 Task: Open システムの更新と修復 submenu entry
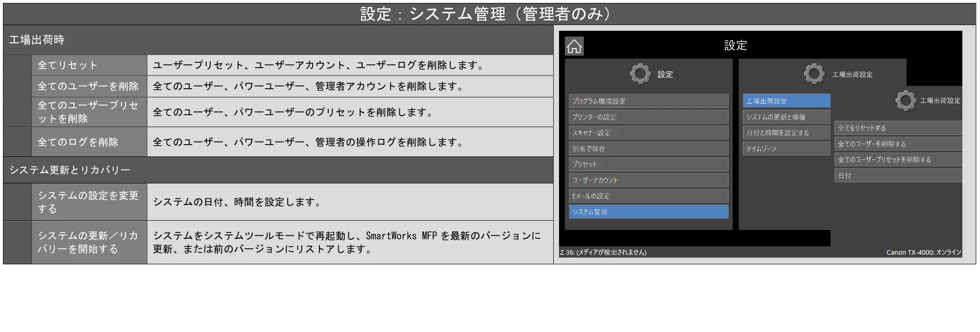pos(786,117)
